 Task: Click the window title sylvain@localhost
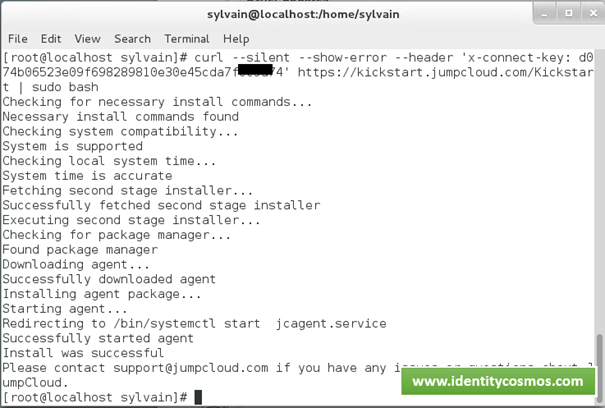303,14
